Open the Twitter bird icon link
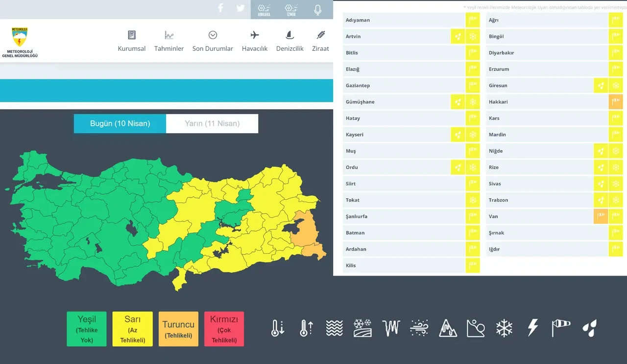627x364 pixels. click(x=240, y=8)
